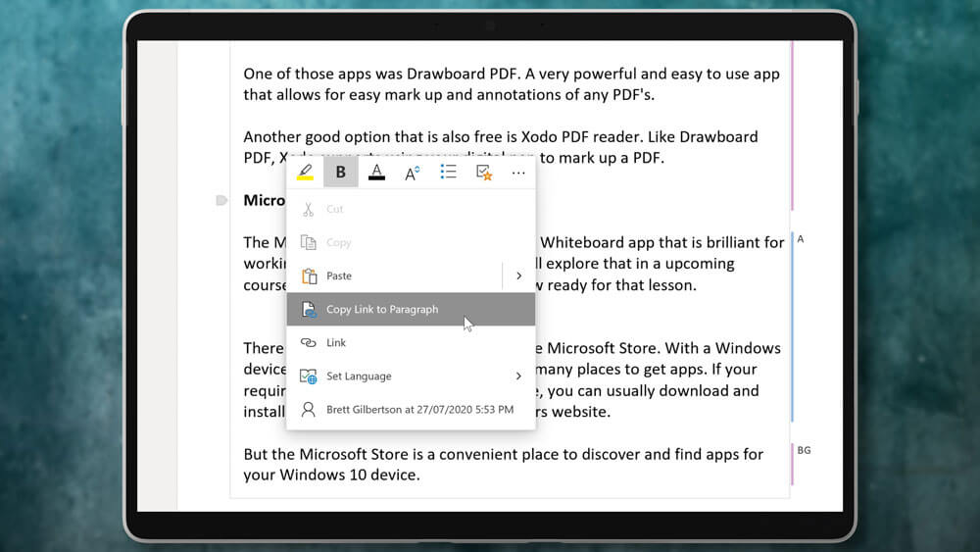Click Copy Link to Paragraph

tap(382, 310)
